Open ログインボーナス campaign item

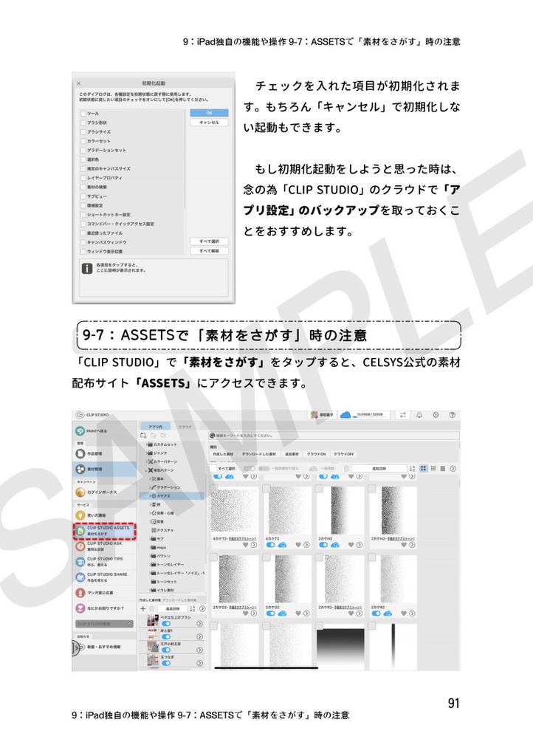point(105,492)
